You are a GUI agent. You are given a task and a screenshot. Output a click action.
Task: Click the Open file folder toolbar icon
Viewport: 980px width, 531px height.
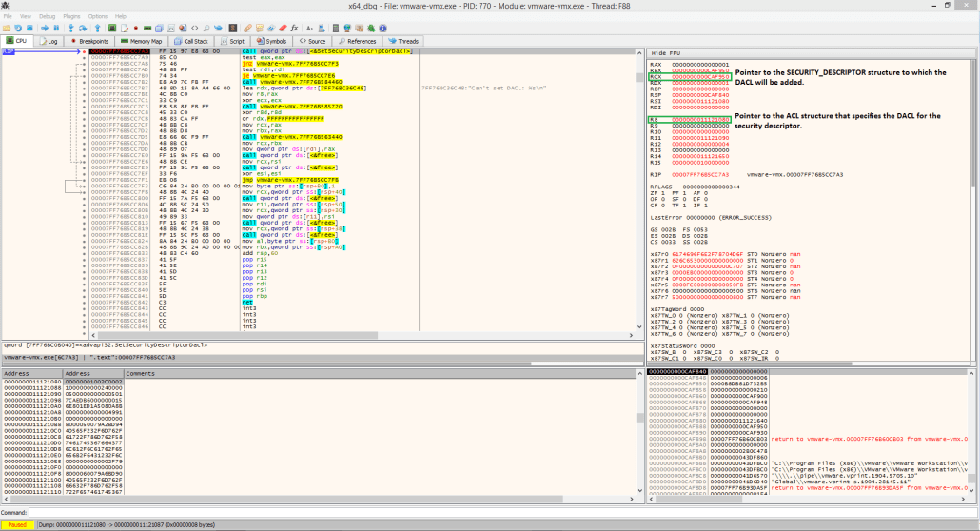(6, 28)
